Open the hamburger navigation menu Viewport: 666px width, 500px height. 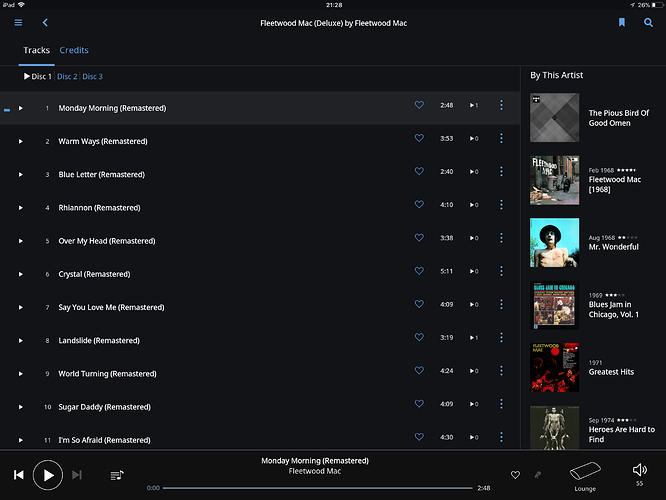point(18,23)
